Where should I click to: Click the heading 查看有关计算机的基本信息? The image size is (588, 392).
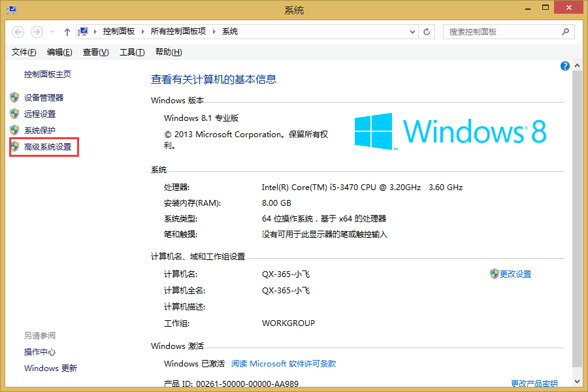pyautogui.click(x=214, y=79)
